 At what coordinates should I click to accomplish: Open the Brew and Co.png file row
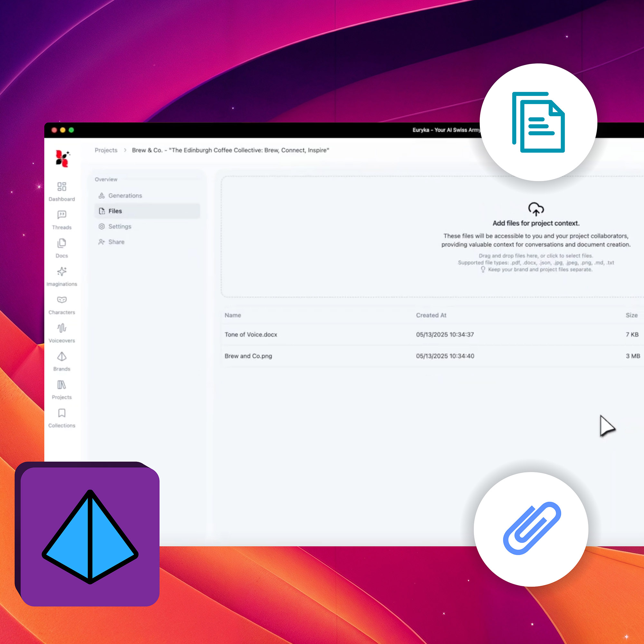tap(248, 356)
